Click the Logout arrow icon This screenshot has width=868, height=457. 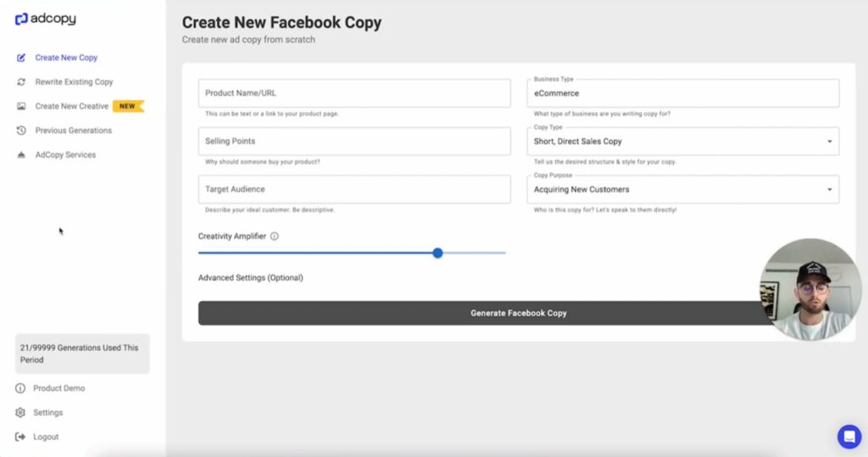click(x=20, y=437)
